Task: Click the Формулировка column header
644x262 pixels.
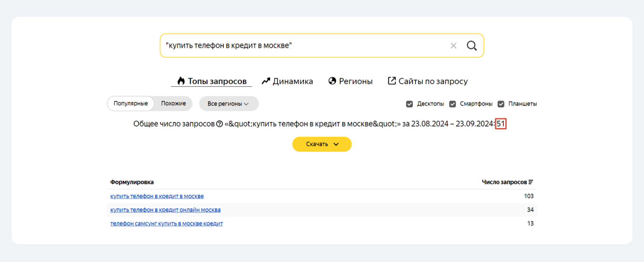Action: click(132, 182)
